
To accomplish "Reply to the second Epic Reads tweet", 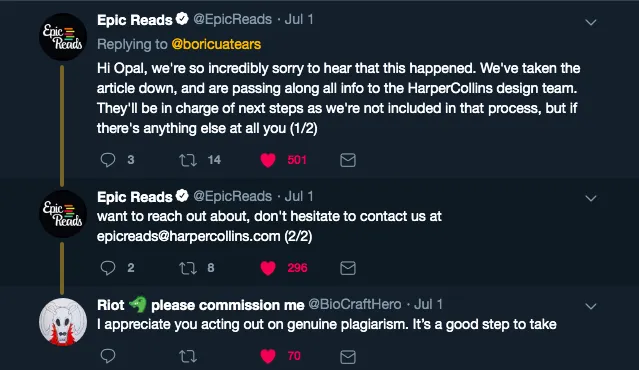I will point(108,268).
